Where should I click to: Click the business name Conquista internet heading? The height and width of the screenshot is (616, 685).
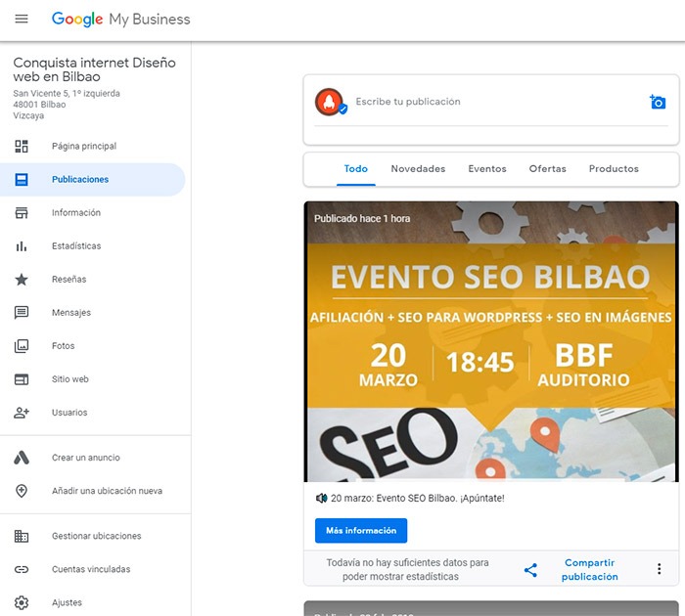[x=94, y=69]
